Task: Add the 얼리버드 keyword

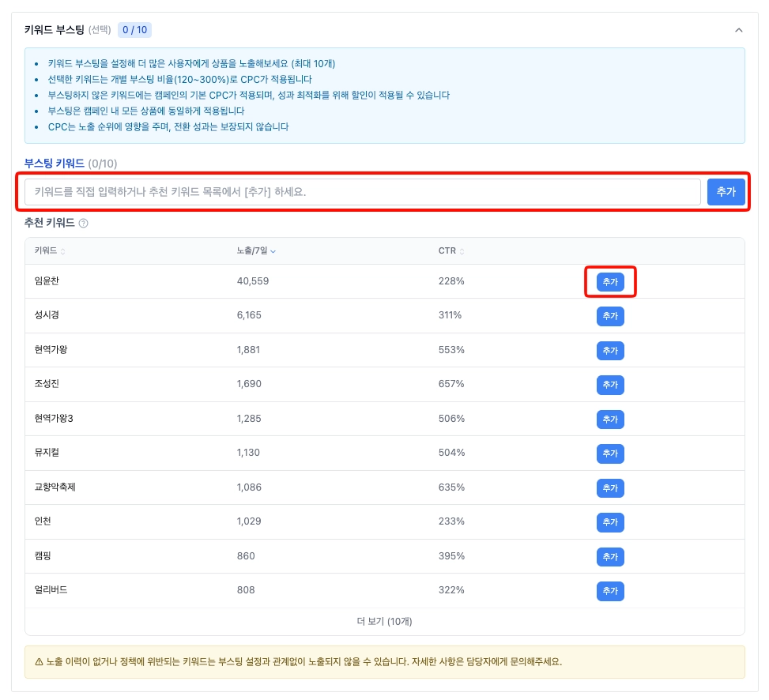Action: point(610,591)
